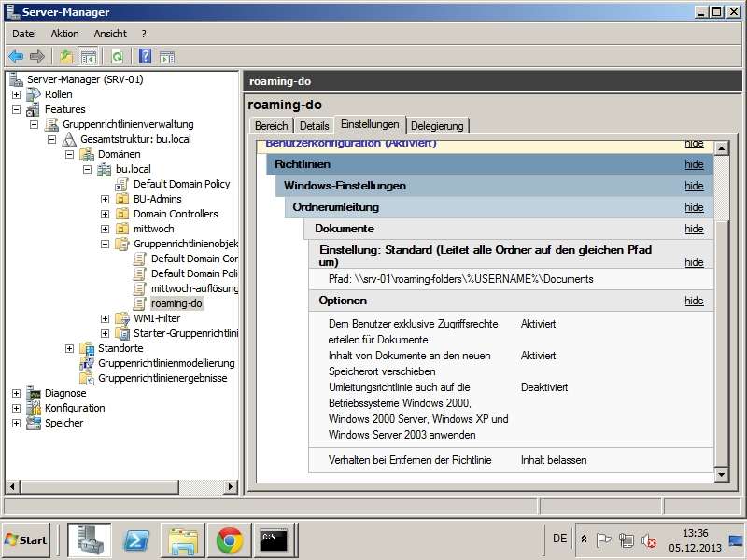
Task: Hide the Ordnerumleitung section
Action: pyautogui.click(x=694, y=207)
